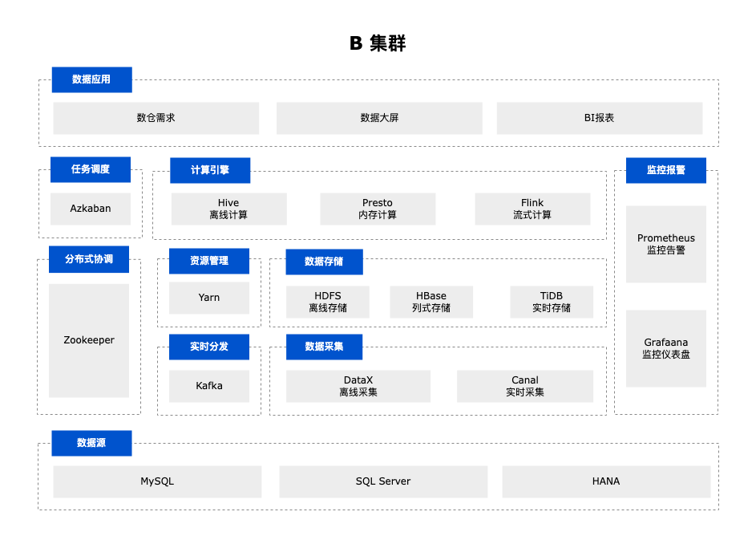Select the 数据大屏 box
The width and height of the screenshot is (756, 540).
(379, 118)
